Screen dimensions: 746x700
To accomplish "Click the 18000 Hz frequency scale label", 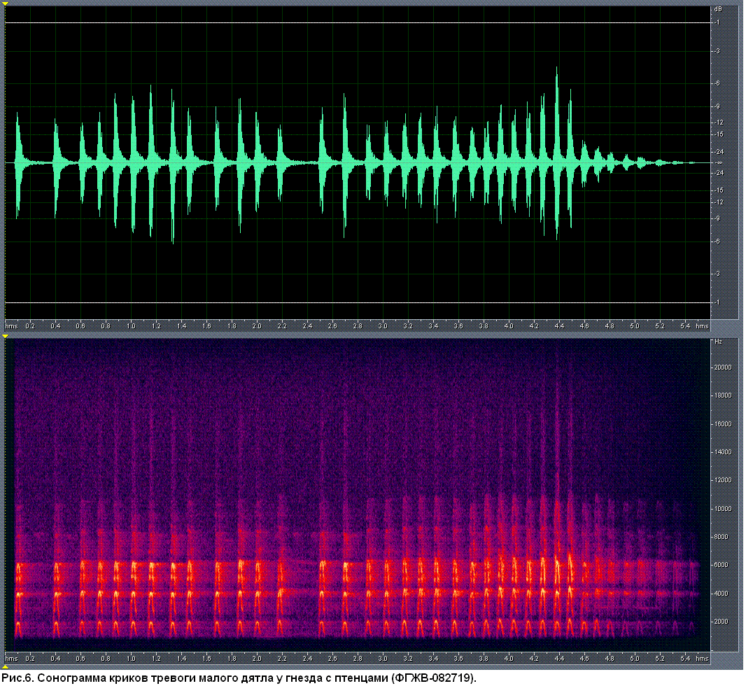I will [723, 395].
